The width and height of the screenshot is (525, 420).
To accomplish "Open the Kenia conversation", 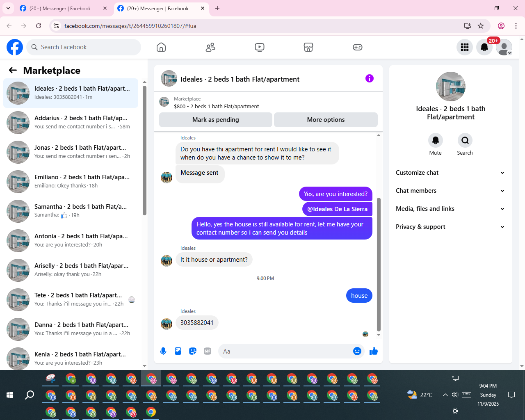I will tap(71, 357).
